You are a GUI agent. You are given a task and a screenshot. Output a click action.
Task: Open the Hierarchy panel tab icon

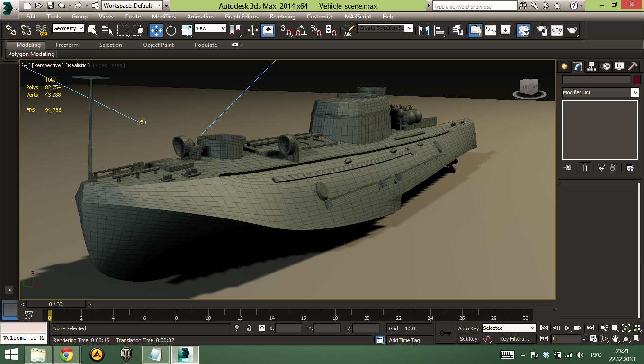tap(591, 66)
